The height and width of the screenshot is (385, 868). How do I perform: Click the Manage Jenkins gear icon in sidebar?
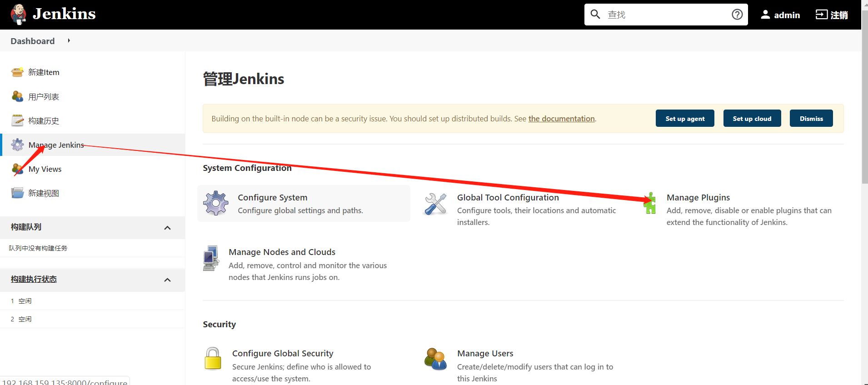(17, 145)
